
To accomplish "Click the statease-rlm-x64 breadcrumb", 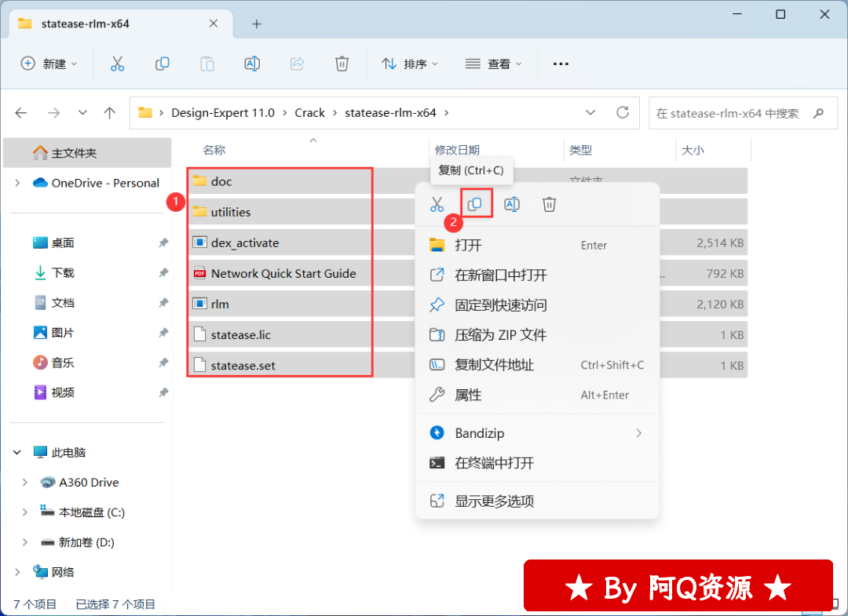I will point(390,113).
